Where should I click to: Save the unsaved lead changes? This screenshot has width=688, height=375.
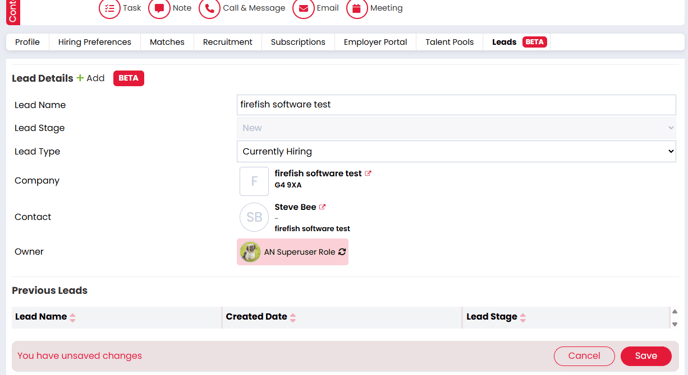pyautogui.click(x=646, y=356)
